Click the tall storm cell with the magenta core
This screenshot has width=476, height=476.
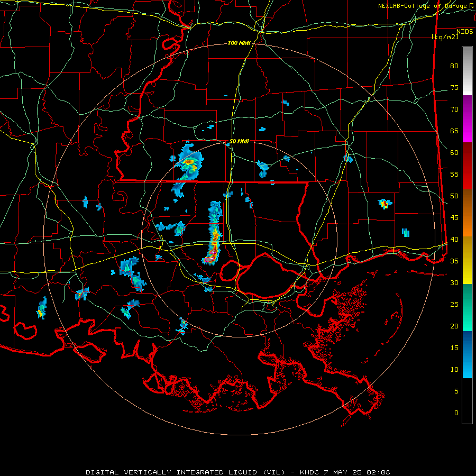click(214, 233)
